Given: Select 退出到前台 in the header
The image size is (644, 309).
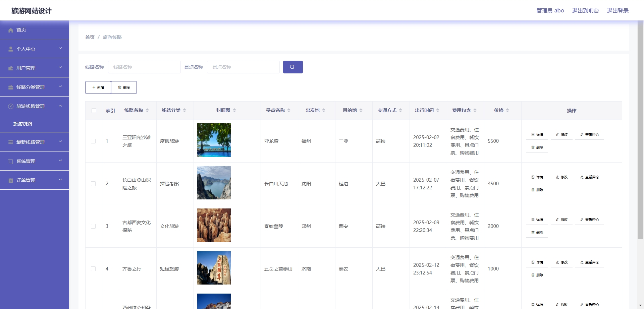Looking at the screenshot, I should point(585,10).
